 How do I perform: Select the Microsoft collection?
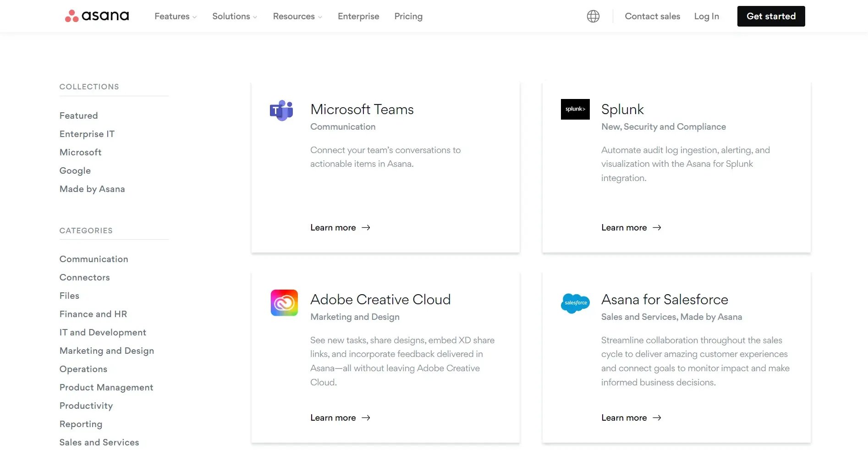tap(80, 152)
